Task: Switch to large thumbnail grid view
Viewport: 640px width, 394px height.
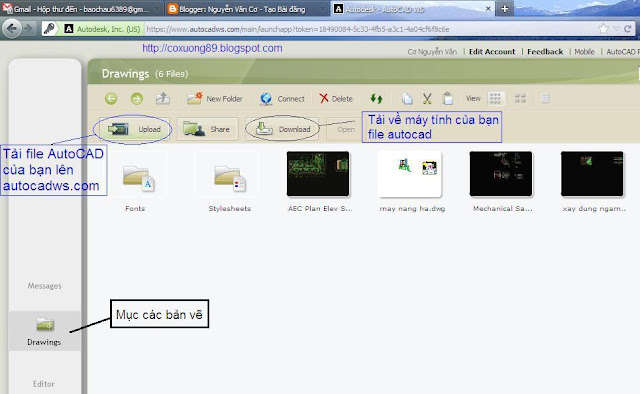Action: pos(496,98)
